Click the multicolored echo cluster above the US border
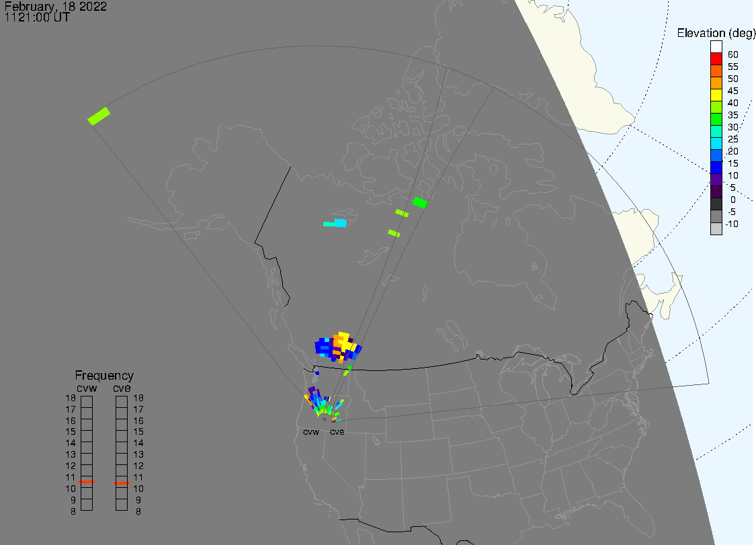Viewport: 756px width, 545px height. (x=338, y=347)
